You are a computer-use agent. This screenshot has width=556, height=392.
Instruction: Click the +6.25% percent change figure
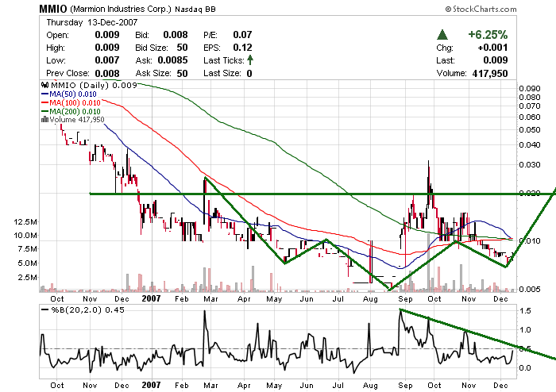(488, 35)
